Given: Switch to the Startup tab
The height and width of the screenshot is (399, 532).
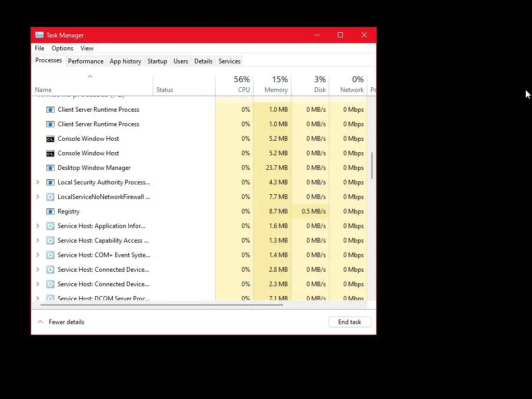Looking at the screenshot, I should tap(157, 61).
